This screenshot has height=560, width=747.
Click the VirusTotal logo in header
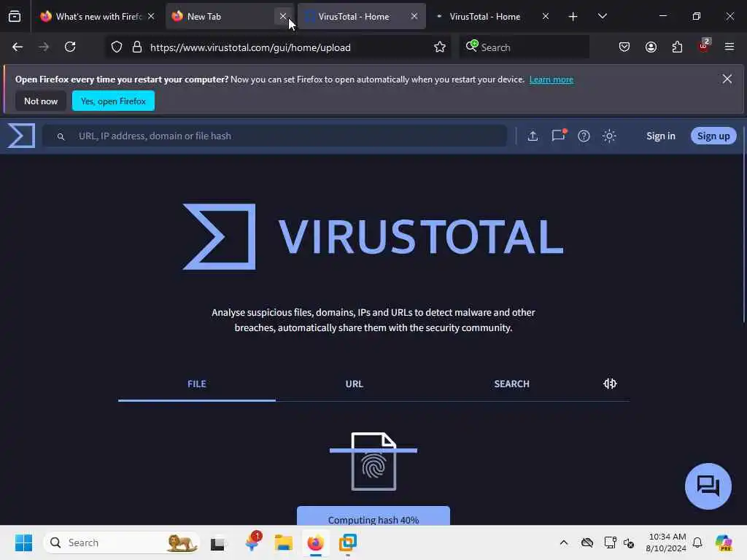[x=21, y=136]
